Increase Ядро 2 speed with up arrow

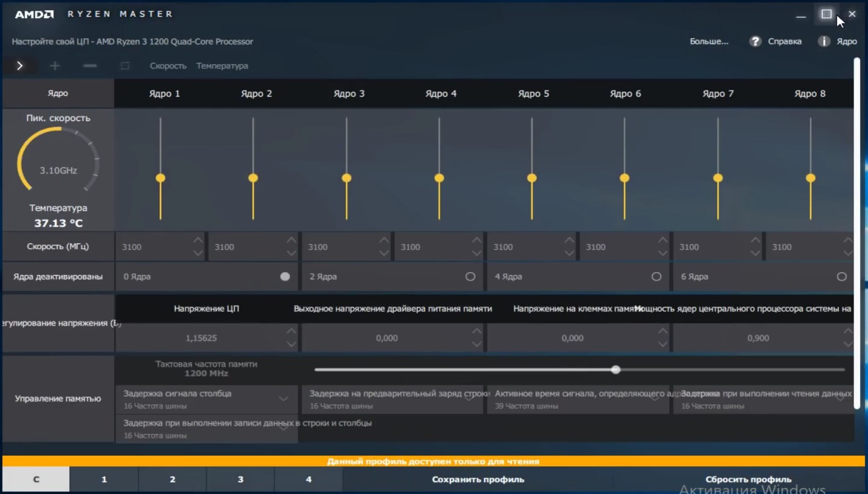click(x=291, y=240)
